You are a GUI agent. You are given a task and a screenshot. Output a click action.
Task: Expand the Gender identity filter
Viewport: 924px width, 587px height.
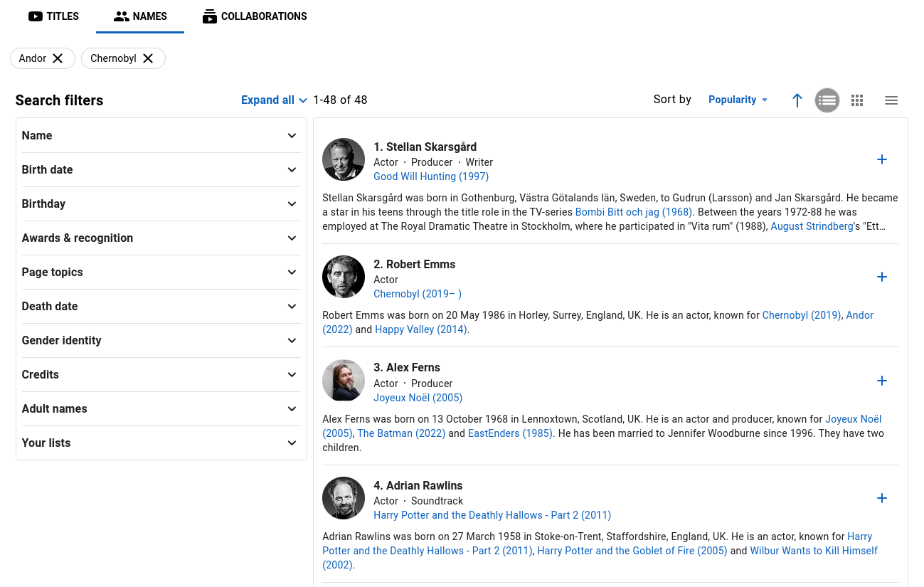coord(161,340)
